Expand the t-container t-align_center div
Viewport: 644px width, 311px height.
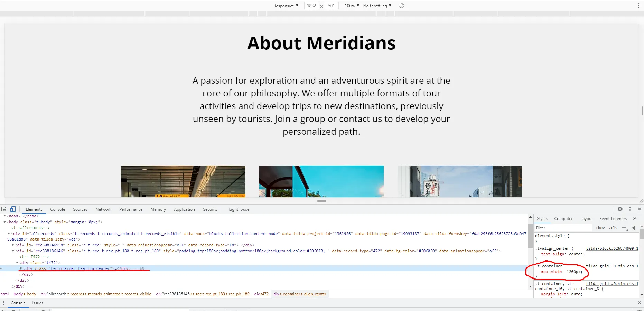tap(21, 268)
